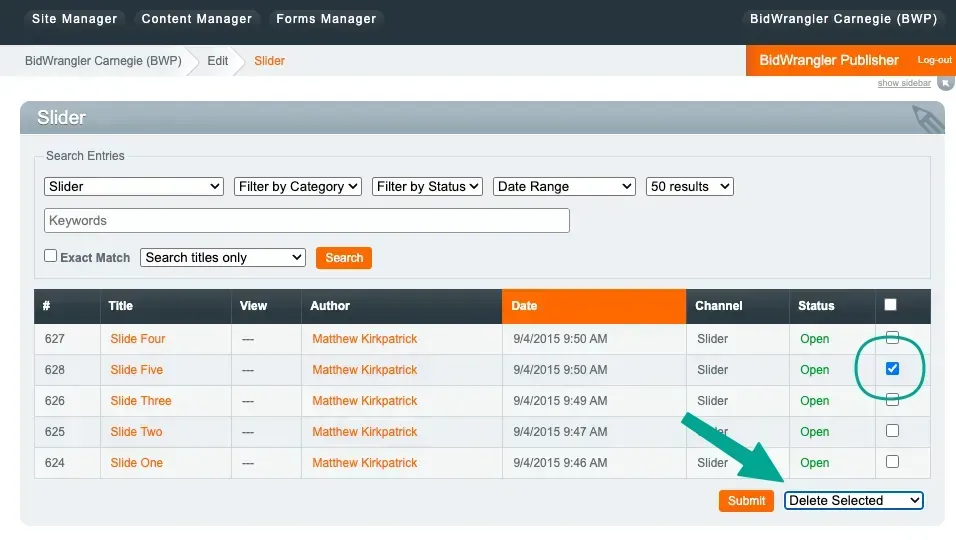Click entry number 624
This screenshot has width=956, height=540.
click(x=54, y=463)
